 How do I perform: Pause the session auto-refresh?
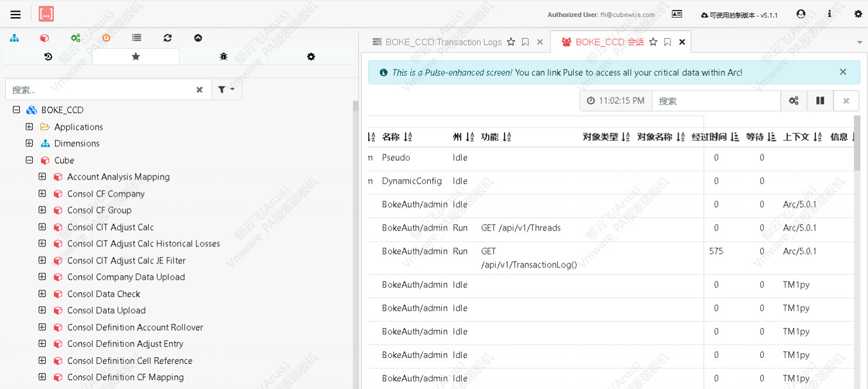[x=820, y=101]
